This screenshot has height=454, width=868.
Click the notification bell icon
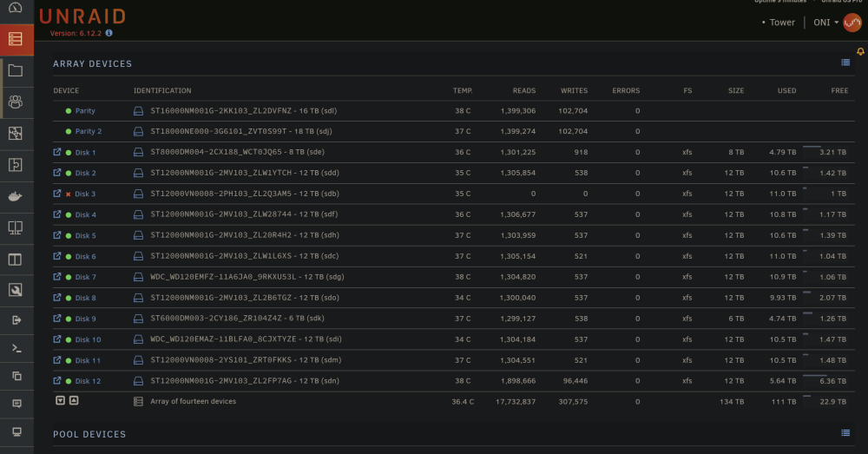click(860, 51)
